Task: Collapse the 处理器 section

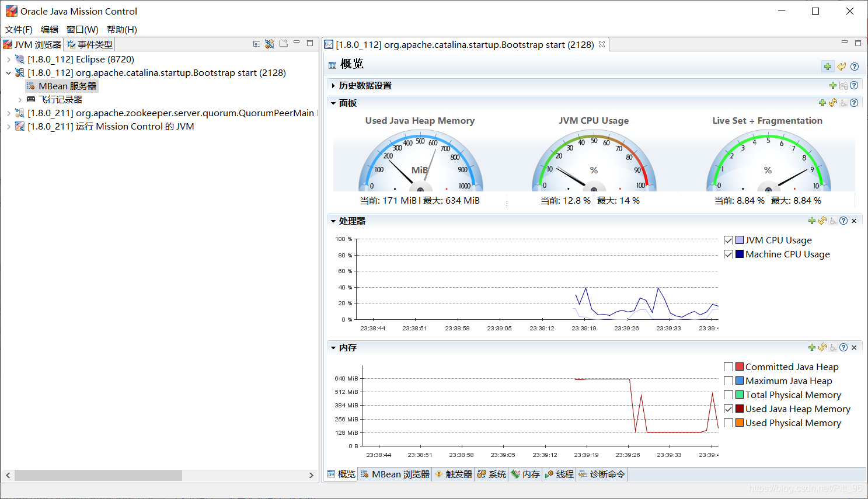Action: pyautogui.click(x=333, y=221)
